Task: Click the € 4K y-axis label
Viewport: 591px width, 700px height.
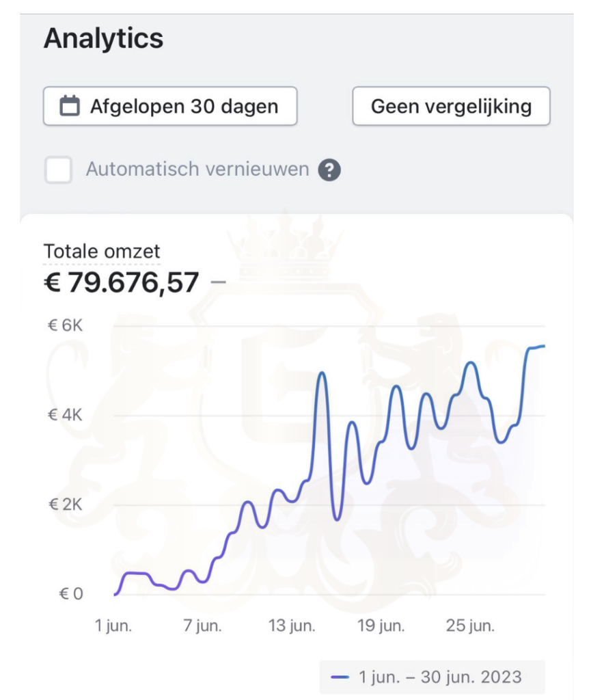Action: (65, 415)
